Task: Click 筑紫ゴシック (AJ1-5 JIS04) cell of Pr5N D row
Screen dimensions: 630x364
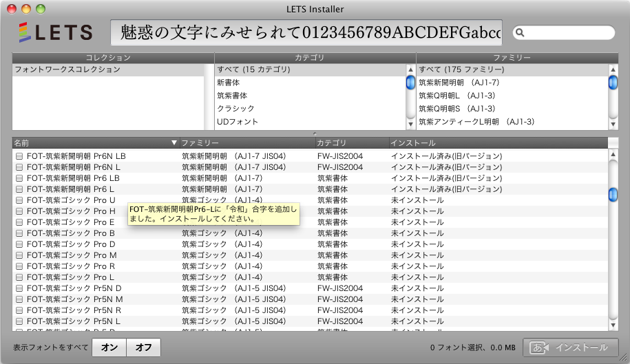Action: (x=234, y=288)
